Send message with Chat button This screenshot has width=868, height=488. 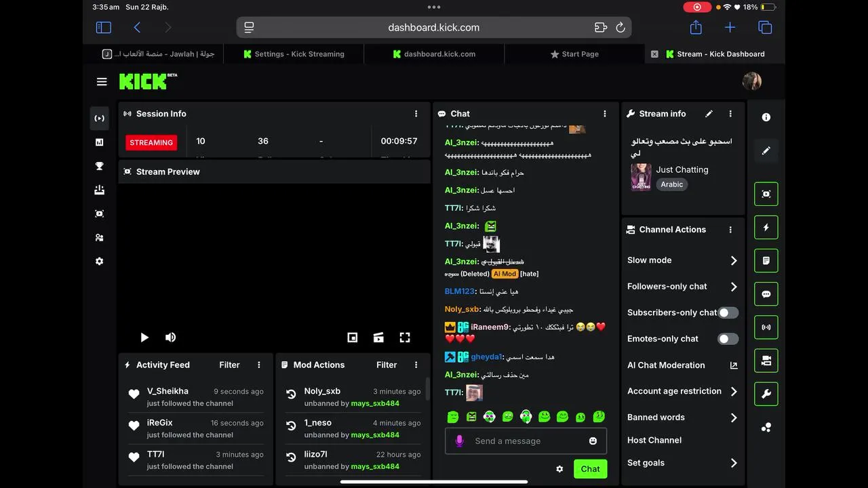click(x=590, y=469)
